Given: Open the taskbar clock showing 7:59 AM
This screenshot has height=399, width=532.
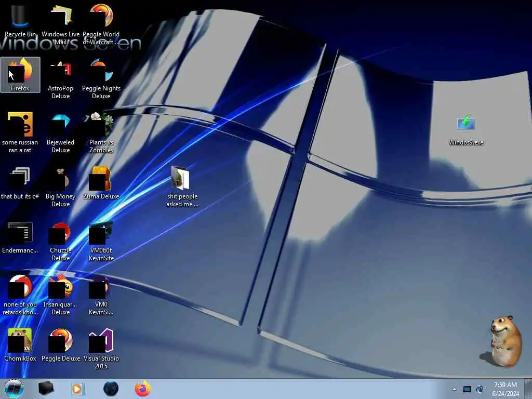Looking at the screenshot, I should point(506,389).
